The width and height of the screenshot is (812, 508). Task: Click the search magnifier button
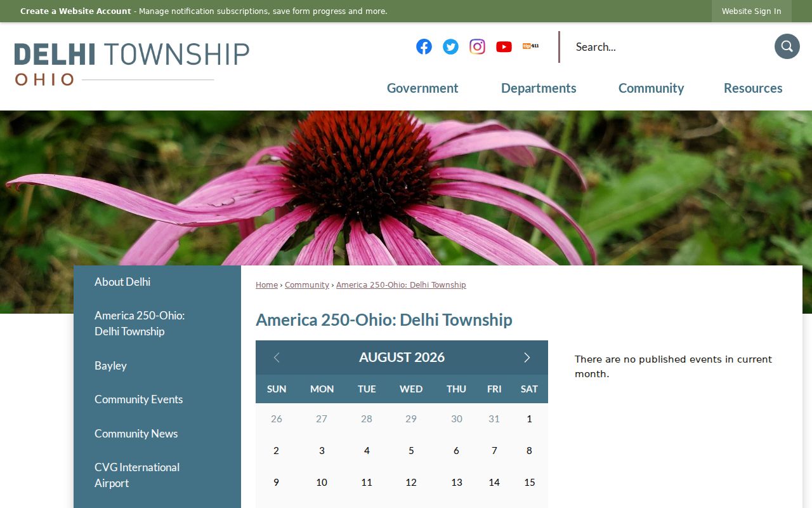[787, 46]
